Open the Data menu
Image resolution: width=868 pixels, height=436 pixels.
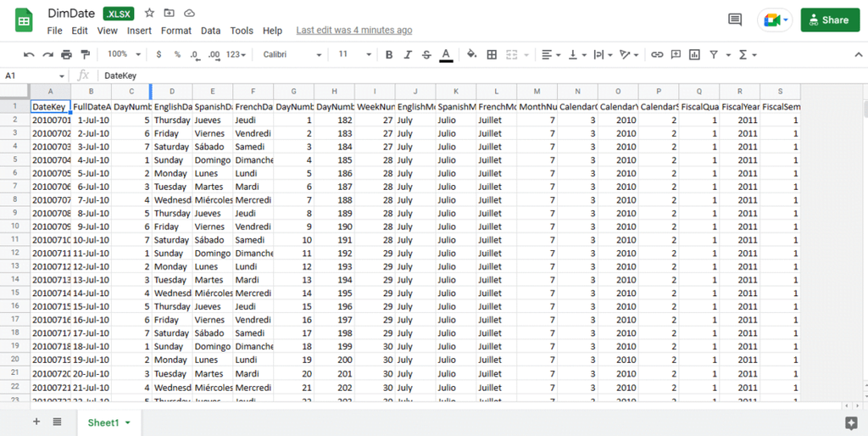210,31
